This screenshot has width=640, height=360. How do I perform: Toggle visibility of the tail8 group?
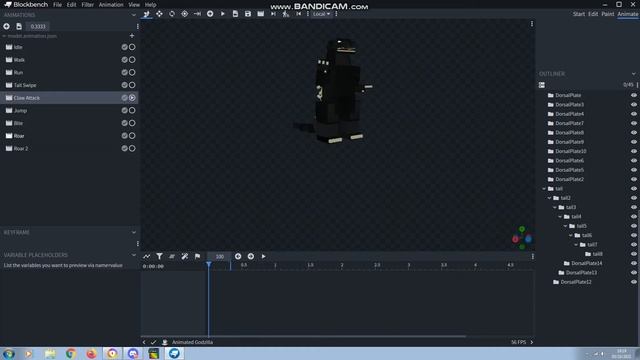click(633, 254)
